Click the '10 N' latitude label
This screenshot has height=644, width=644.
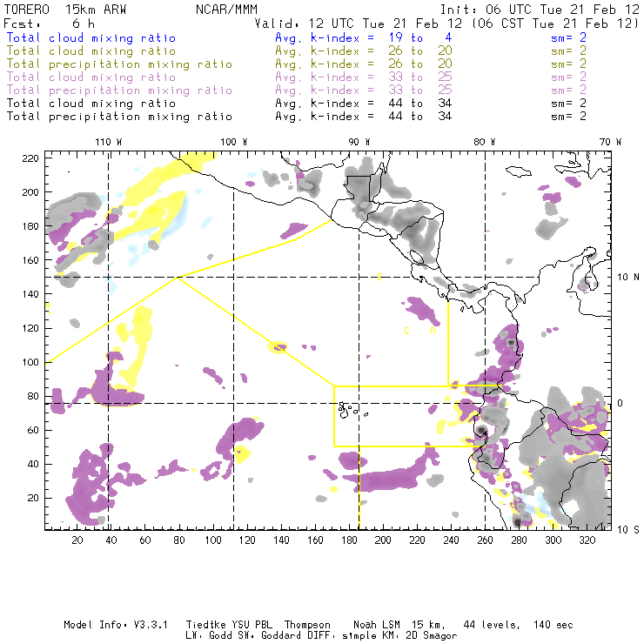628,278
